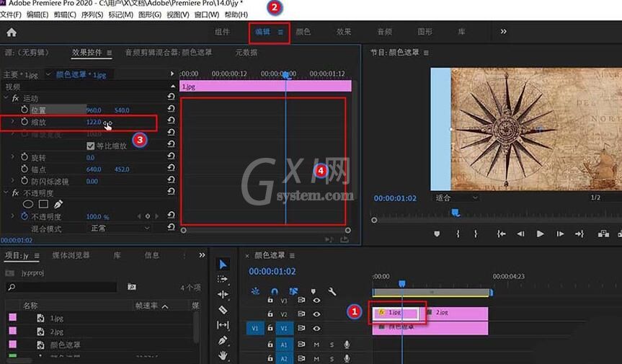The image size is (622, 364).
Task: Expand the Rotation property row
Action: pyautogui.click(x=12, y=157)
